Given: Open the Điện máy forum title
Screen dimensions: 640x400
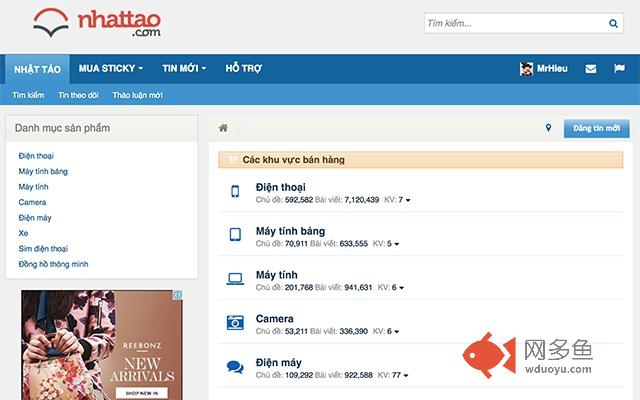Looking at the screenshot, I should (x=278, y=362).
